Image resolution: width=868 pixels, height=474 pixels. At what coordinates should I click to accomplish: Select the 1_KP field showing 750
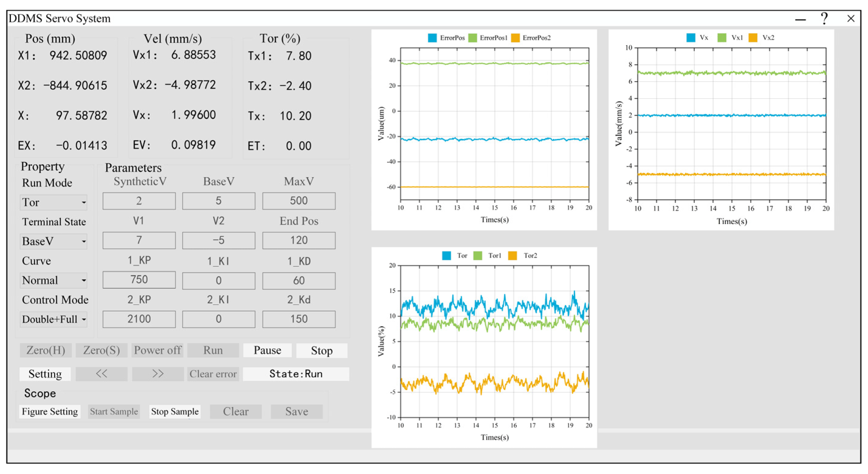pos(139,280)
